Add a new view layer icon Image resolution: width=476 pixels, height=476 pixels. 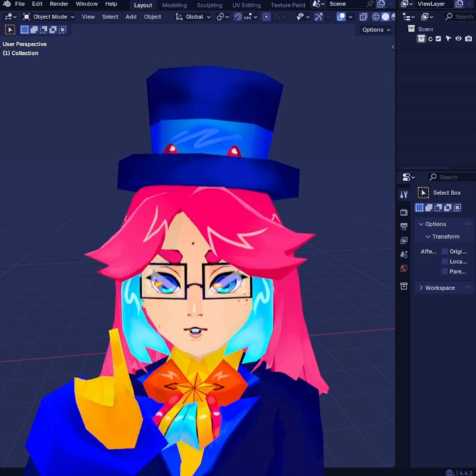coord(459,4)
